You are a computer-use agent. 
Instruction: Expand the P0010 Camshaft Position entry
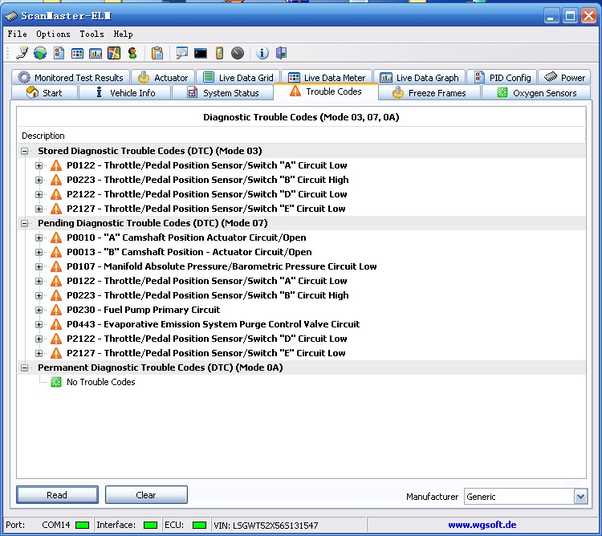[39, 238]
